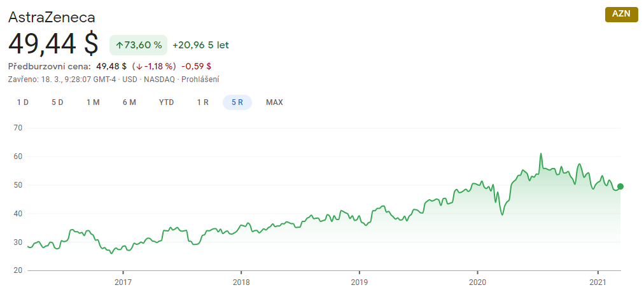The height and width of the screenshot is (292, 644).
Task: Click the AstraZeneca company title
Action: click(52, 17)
